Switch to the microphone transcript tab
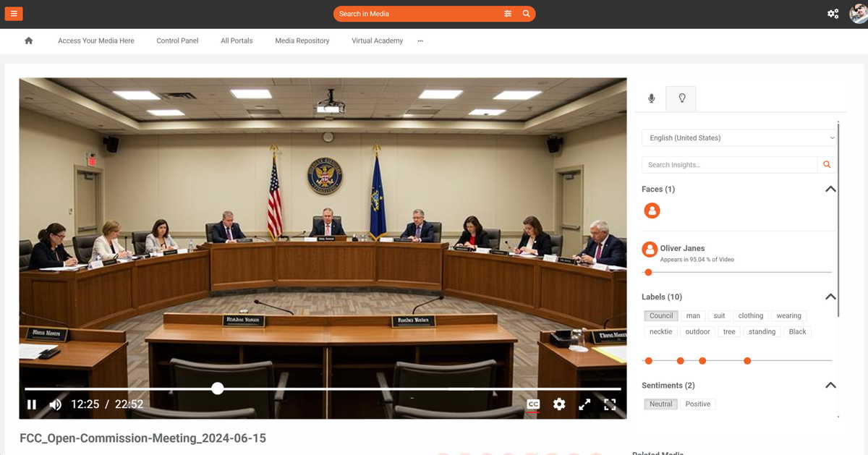The height and width of the screenshot is (455, 868). coord(651,98)
